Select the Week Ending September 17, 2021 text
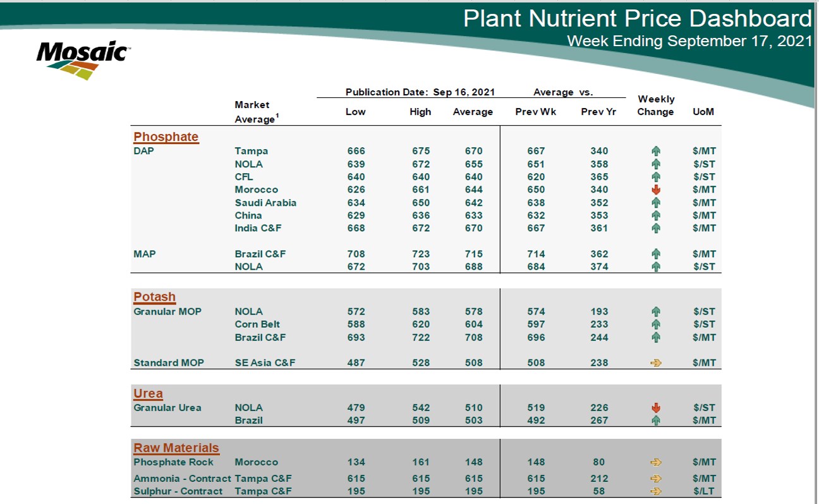The height and width of the screenshot is (504, 819). pyautogui.click(x=689, y=42)
